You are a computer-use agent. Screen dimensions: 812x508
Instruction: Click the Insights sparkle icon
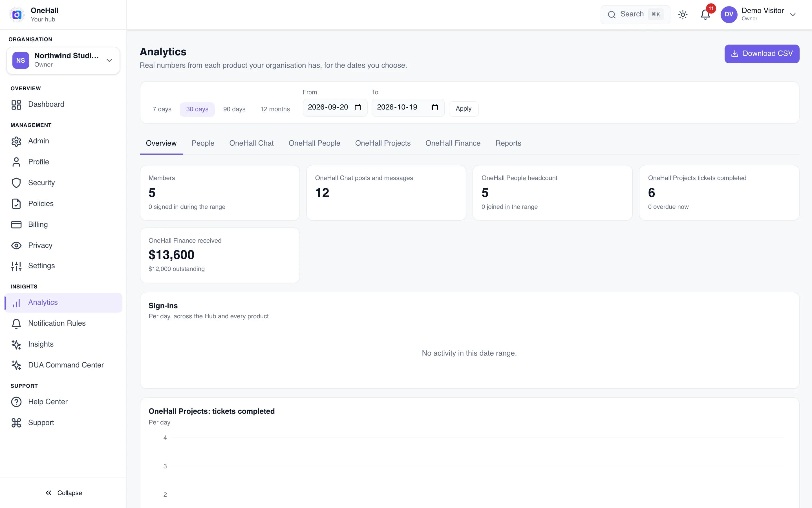(x=16, y=344)
